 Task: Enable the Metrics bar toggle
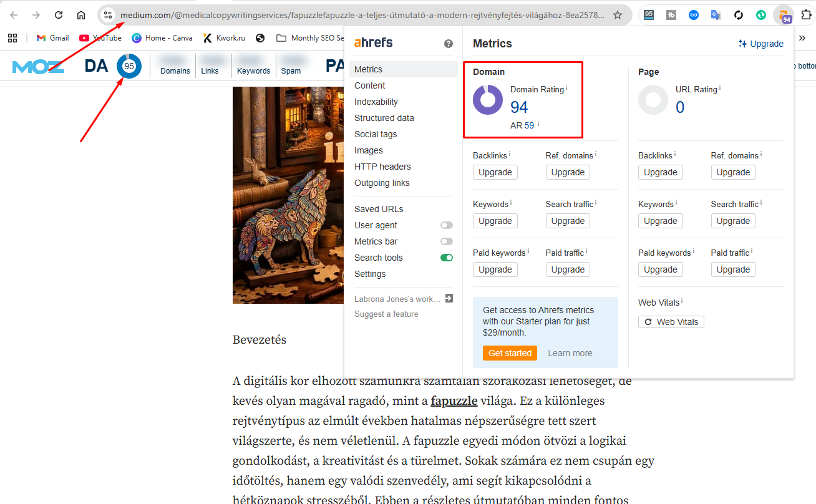click(x=446, y=241)
